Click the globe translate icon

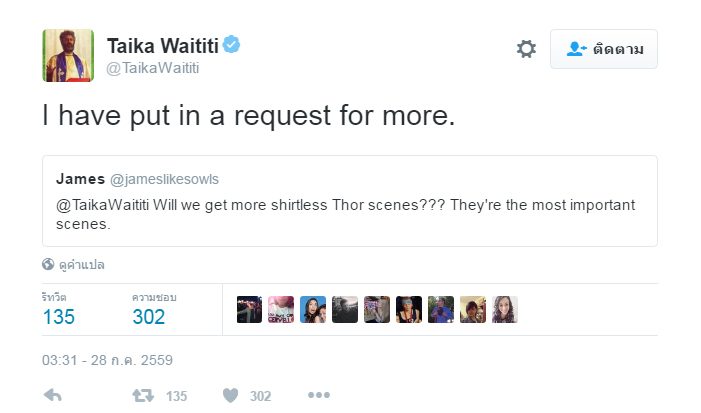point(48,265)
